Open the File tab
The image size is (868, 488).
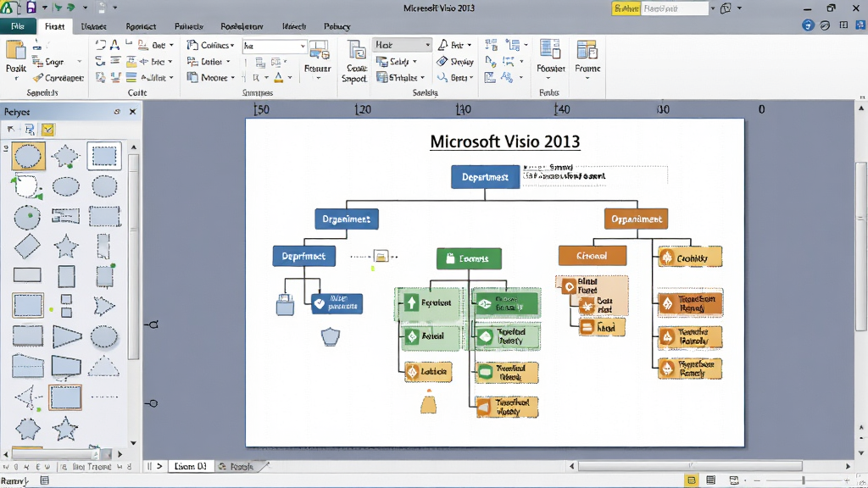(x=18, y=26)
